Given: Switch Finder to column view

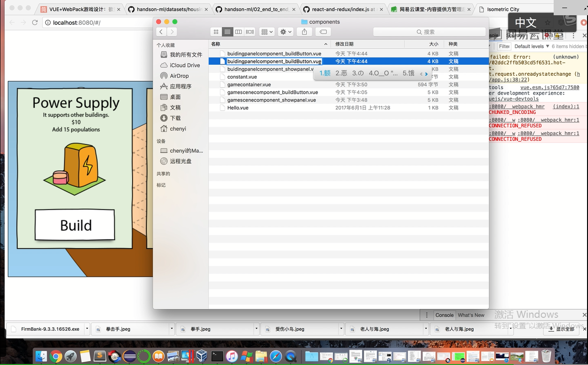Looking at the screenshot, I should point(238,32).
